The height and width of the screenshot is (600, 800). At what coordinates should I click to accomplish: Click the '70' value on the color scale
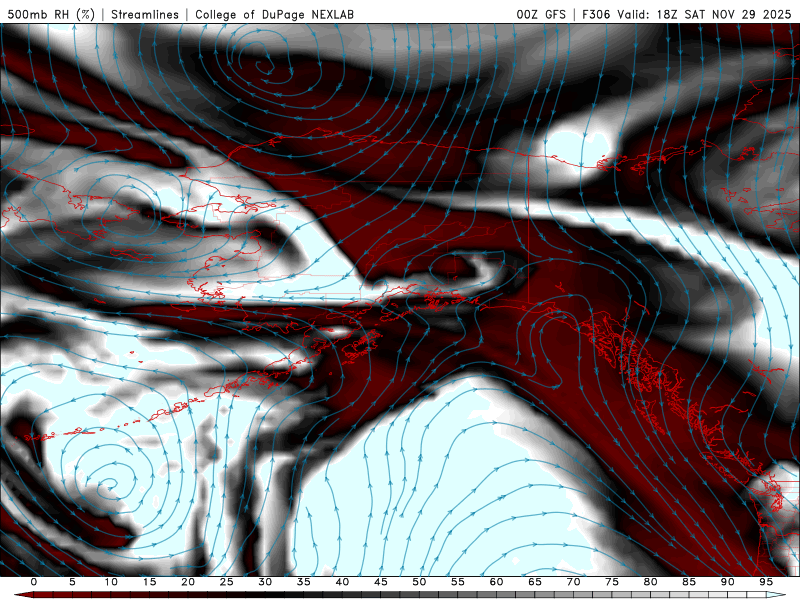pos(573,582)
